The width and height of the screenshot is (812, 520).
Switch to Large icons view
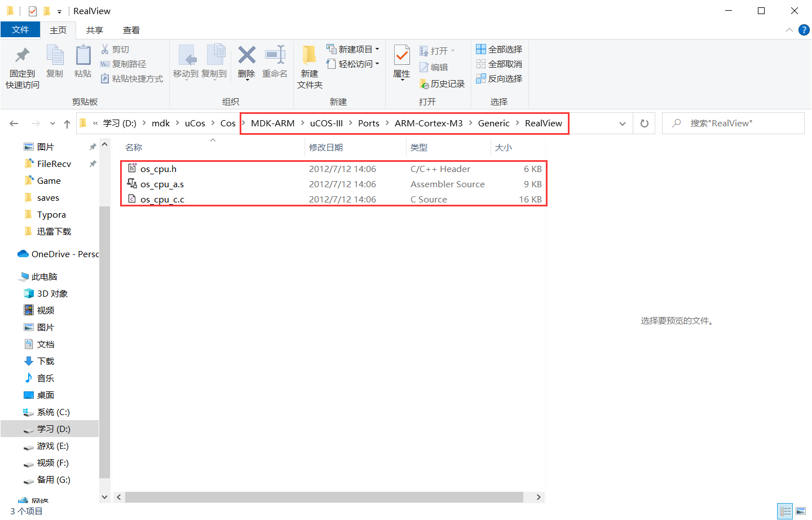pos(801,512)
